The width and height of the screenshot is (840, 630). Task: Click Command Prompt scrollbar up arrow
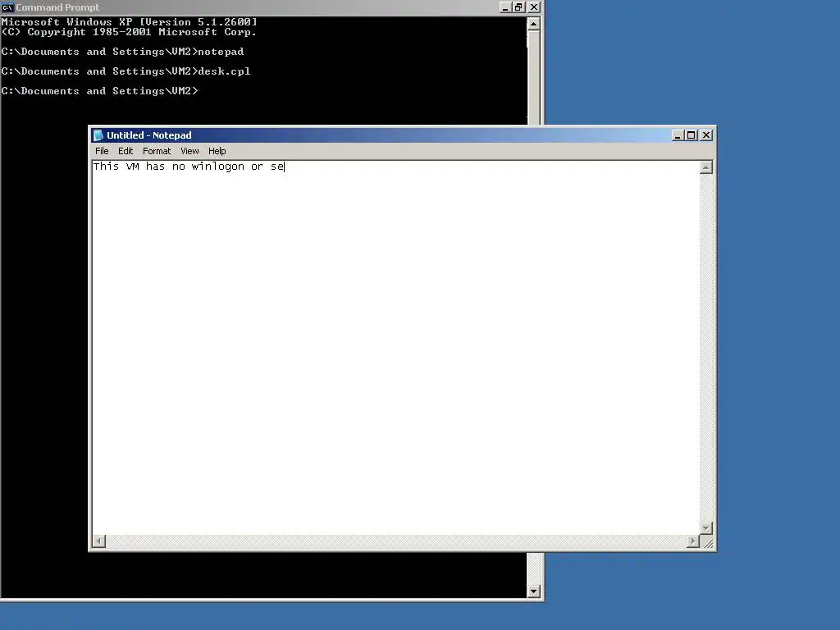pyautogui.click(x=533, y=24)
